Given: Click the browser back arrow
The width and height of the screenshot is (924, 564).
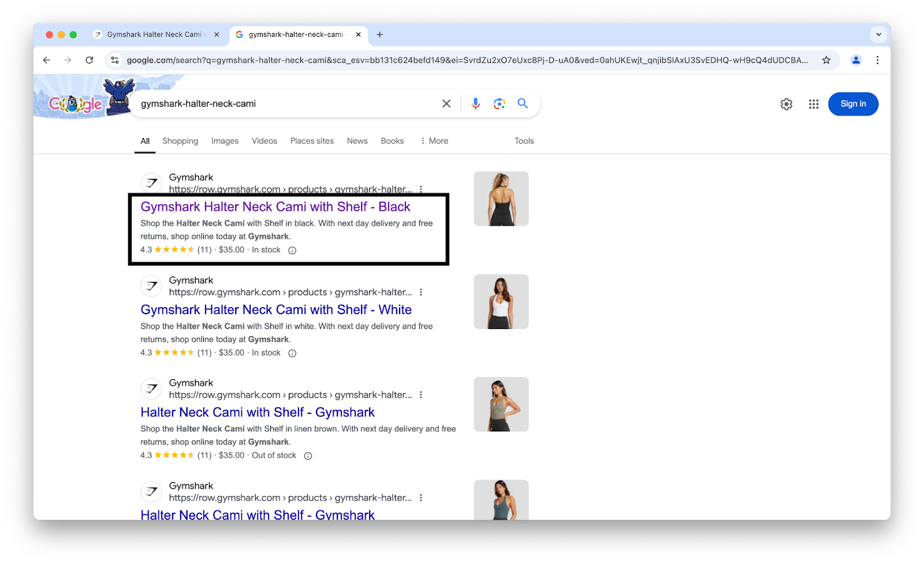Looking at the screenshot, I should point(47,60).
